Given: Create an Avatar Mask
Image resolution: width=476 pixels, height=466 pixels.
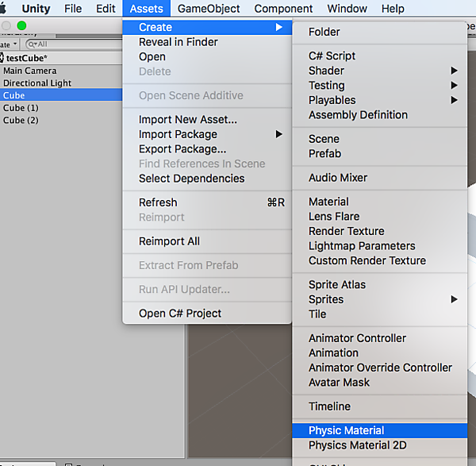Looking at the screenshot, I should point(379,383).
